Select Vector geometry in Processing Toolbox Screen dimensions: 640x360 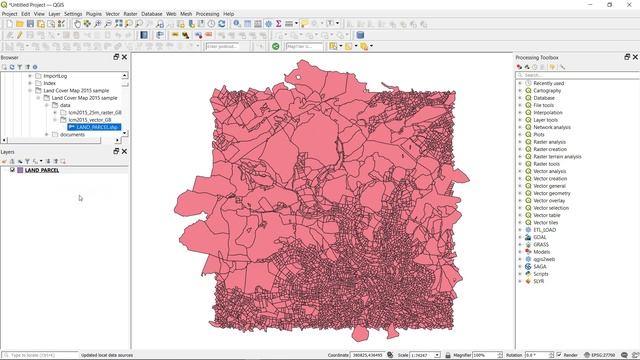[x=552, y=193]
